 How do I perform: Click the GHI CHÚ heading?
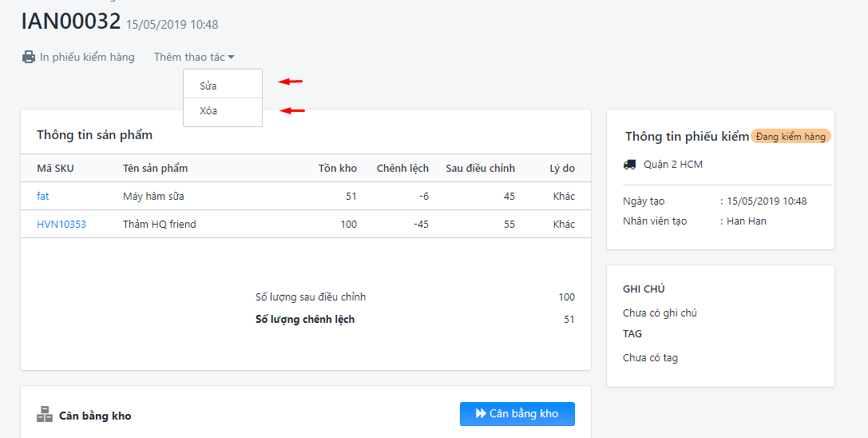point(644,289)
